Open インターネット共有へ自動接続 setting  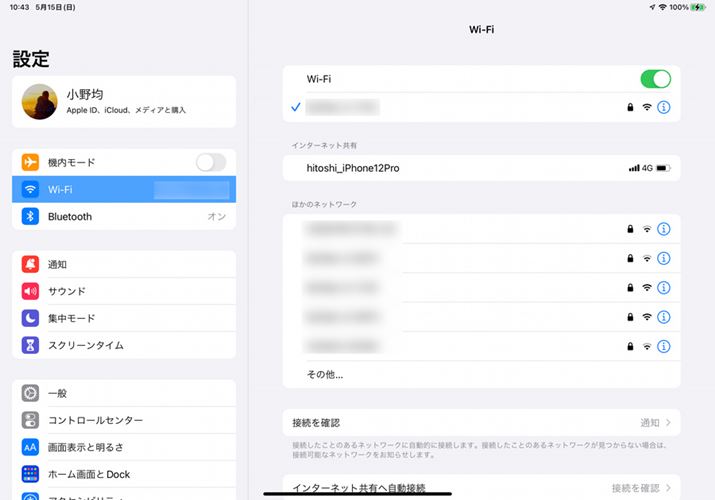pyautogui.click(x=482, y=487)
